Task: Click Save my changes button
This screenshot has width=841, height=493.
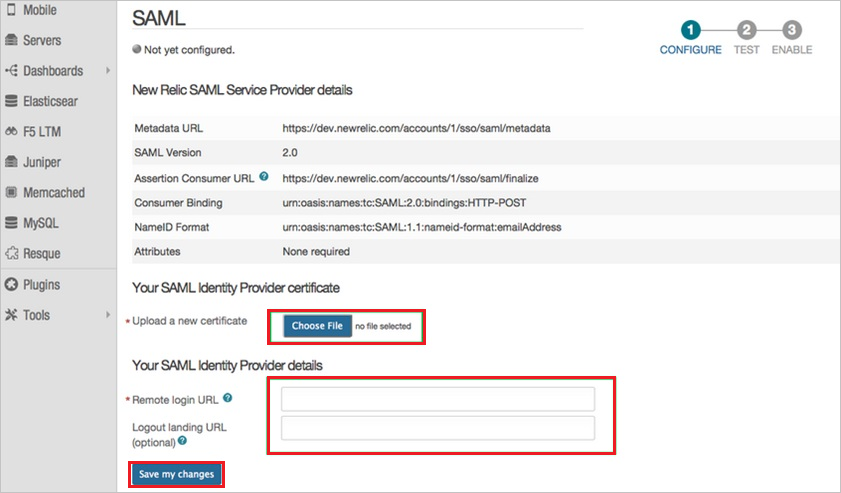Action: (x=176, y=474)
